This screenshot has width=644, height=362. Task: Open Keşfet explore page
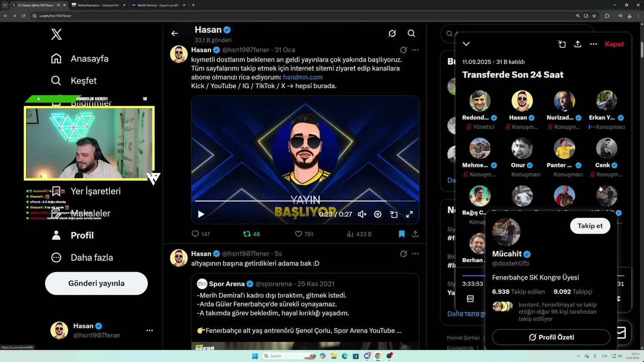tap(73, 80)
